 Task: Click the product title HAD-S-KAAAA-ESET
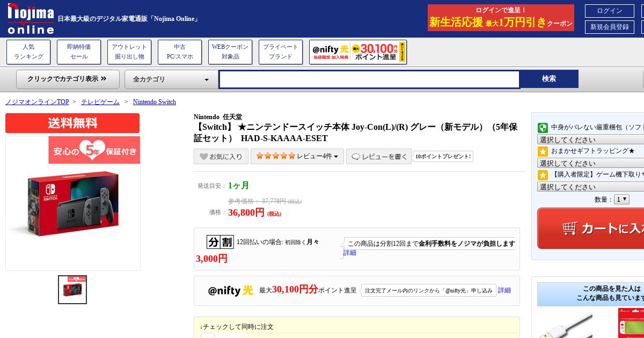tap(355, 133)
